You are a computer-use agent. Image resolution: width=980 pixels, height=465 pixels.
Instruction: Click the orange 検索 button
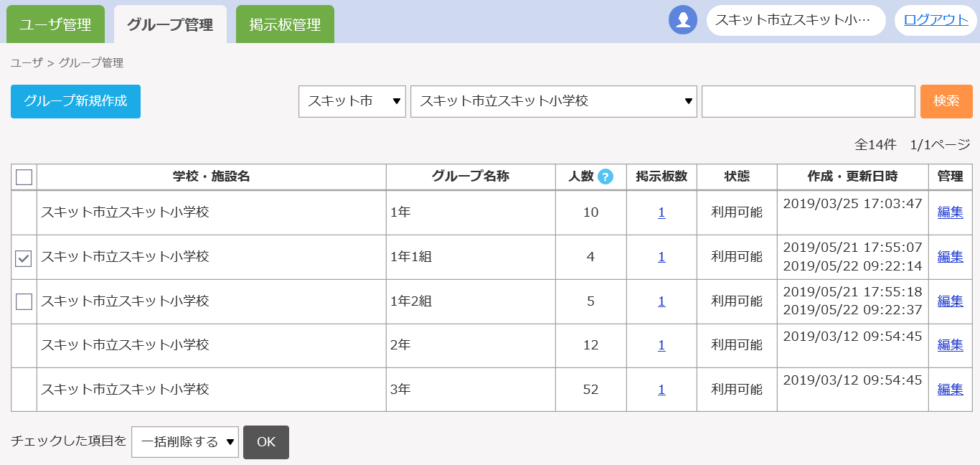[946, 101]
